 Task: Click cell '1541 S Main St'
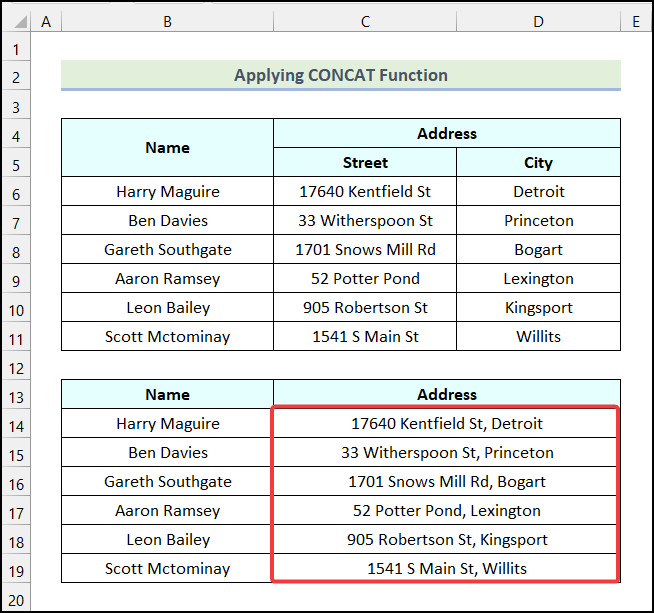(x=365, y=336)
